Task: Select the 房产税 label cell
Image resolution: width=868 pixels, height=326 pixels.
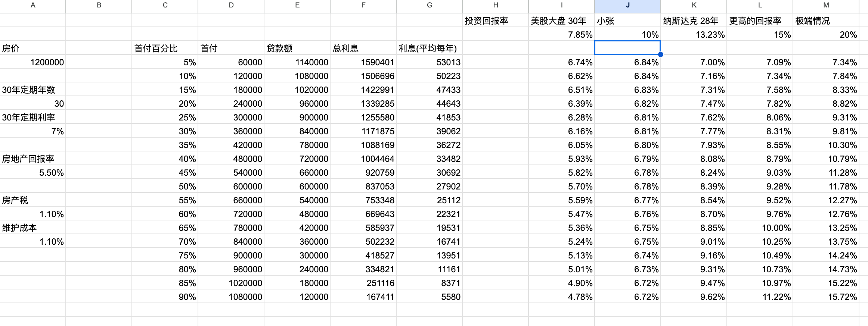Action: [33, 200]
